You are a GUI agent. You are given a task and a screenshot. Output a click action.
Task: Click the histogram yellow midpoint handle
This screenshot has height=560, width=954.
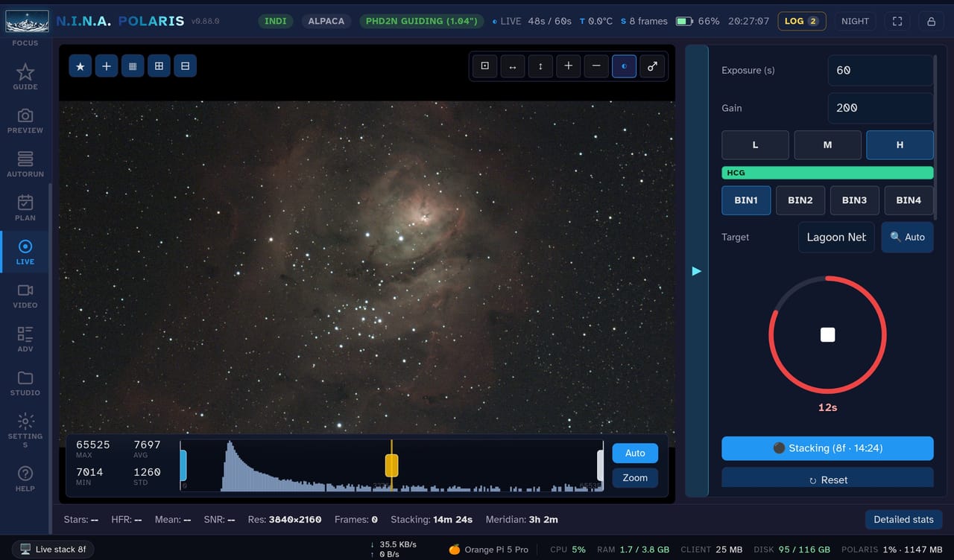392,465
